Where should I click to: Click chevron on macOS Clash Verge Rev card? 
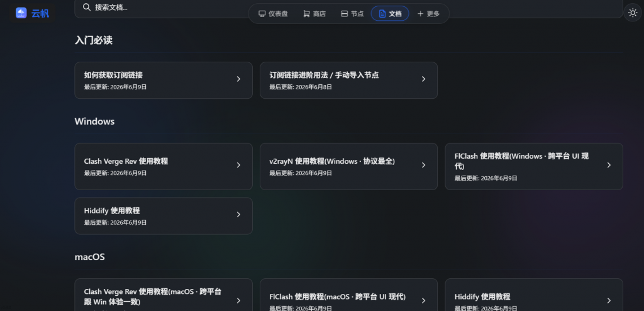point(238,301)
